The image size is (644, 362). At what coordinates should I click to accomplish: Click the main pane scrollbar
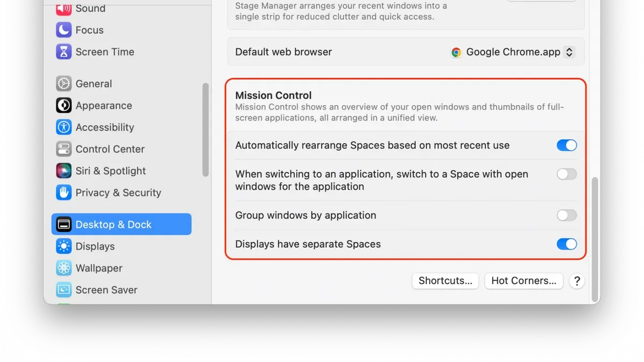click(595, 240)
